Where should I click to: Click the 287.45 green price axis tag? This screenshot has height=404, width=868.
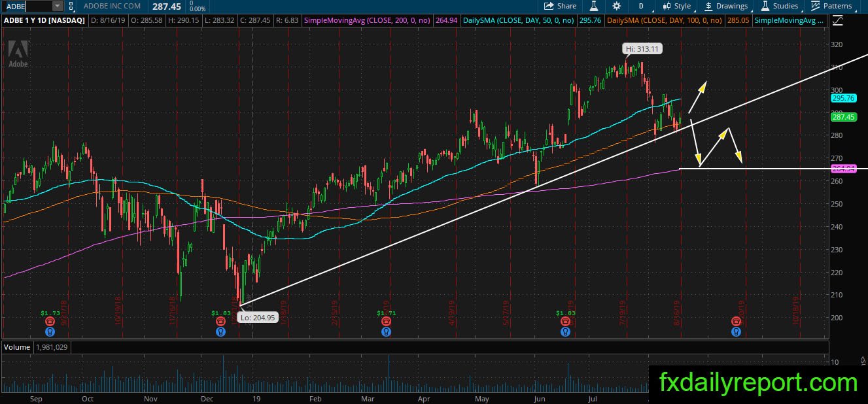tap(843, 117)
